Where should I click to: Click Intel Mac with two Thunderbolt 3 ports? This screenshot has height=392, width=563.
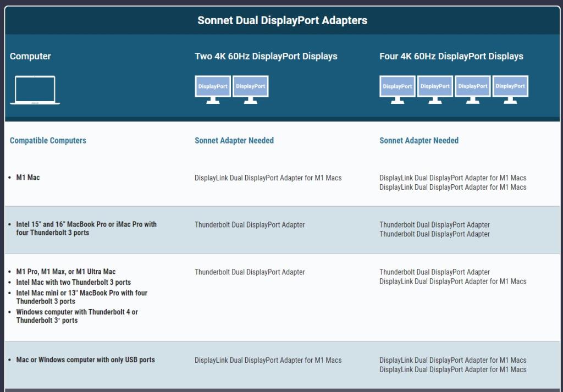pyautogui.click(x=73, y=282)
